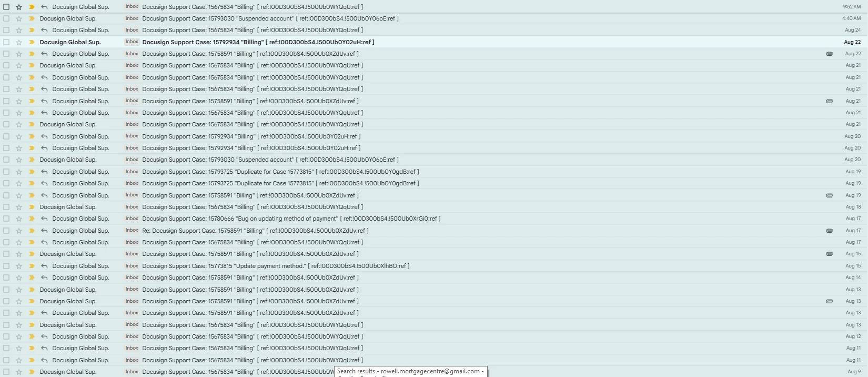Click the 9:52 AM timestamp
This screenshot has width=868, height=377.
tap(852, 7)
